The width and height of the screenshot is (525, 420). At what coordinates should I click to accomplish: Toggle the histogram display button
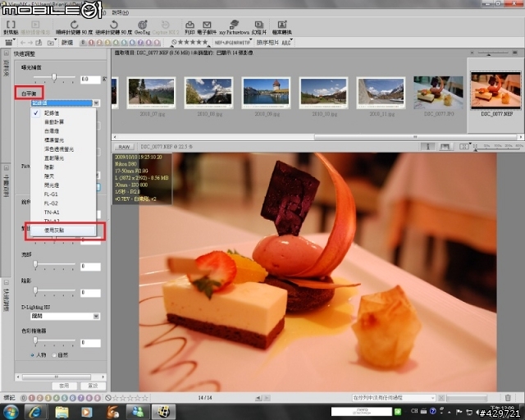(445, 147)
